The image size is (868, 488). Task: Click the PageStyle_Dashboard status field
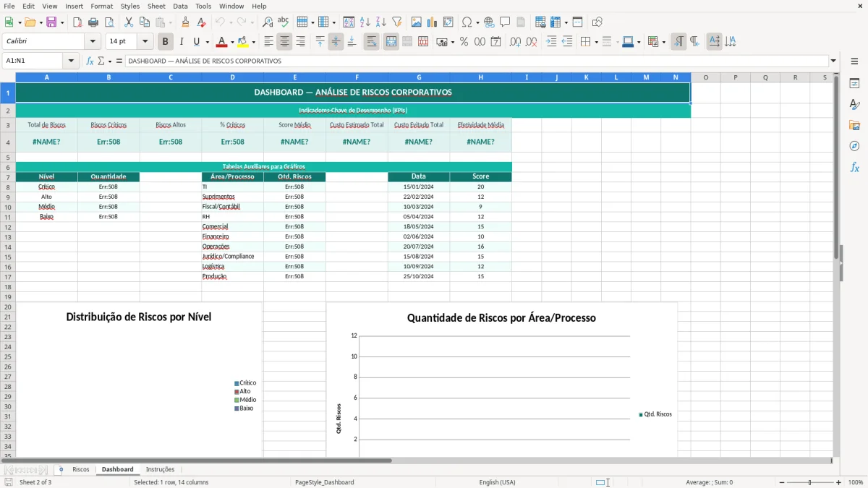coord(325,482)
